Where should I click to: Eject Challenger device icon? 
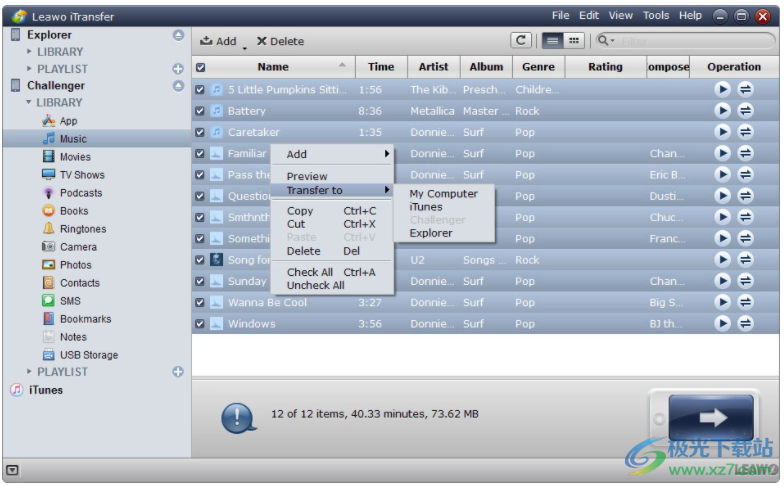click(178, 86)
